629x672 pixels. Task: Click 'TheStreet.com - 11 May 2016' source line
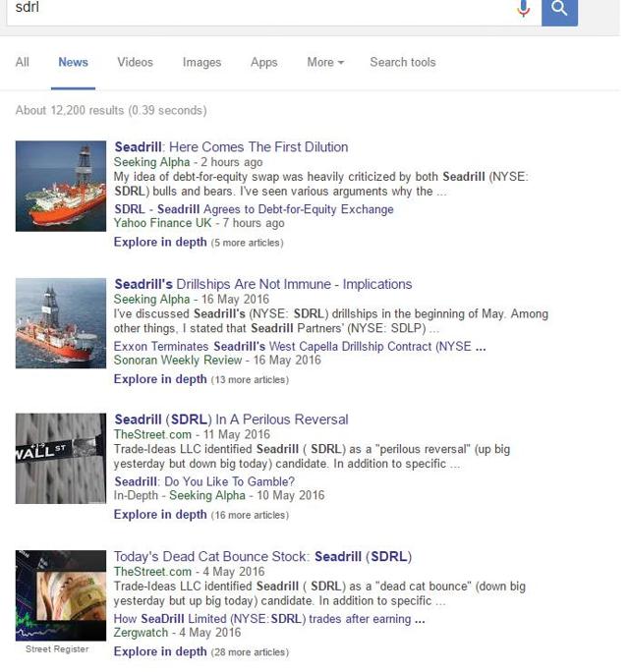[192, 434]
